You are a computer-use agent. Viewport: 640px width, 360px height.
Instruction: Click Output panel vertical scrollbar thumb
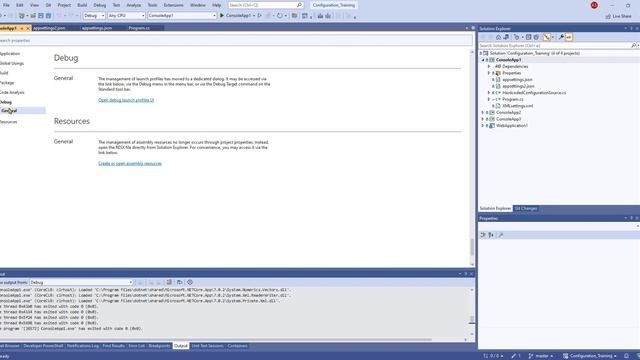point(471,319)
